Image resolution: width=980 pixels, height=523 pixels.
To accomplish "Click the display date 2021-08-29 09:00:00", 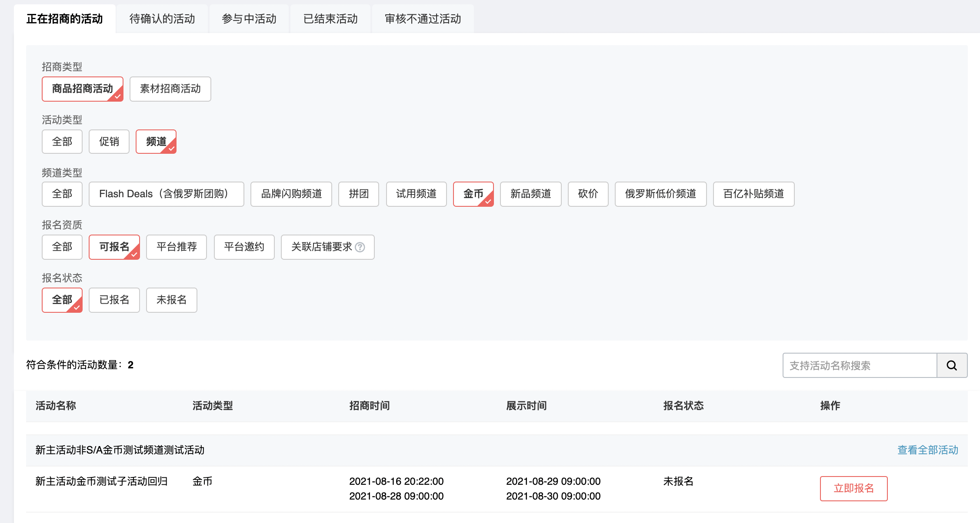I will click(x=553, y=481).
